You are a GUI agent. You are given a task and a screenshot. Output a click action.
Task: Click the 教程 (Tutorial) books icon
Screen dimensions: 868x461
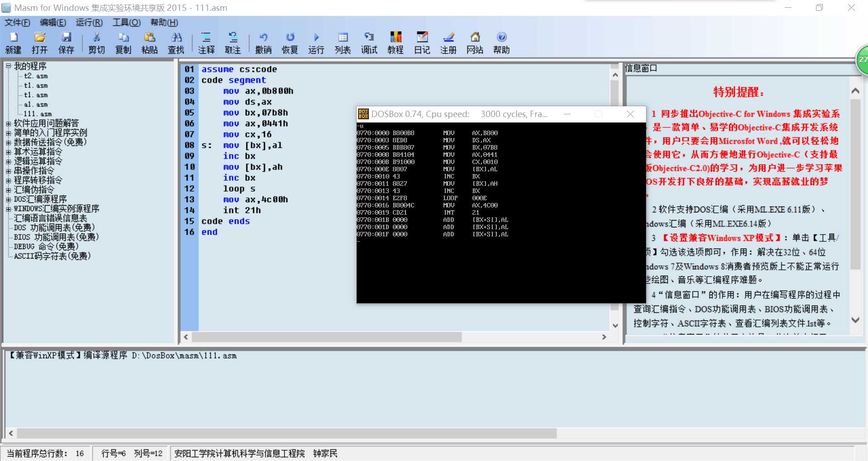click(x=396, y=38)
